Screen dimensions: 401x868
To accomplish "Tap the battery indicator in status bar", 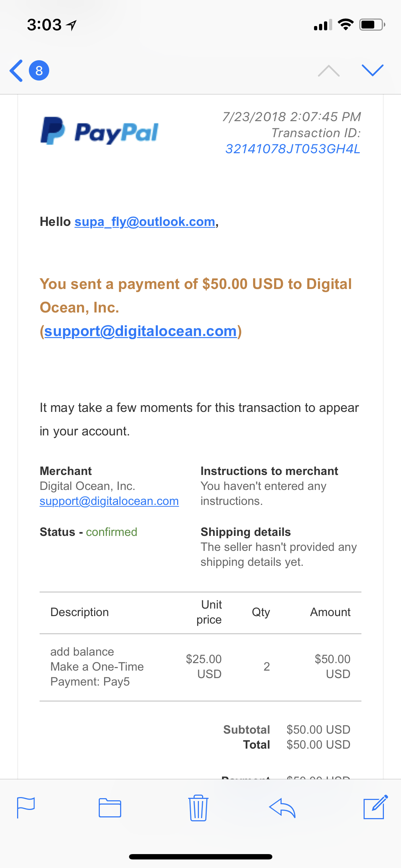I will pos(372,25).
